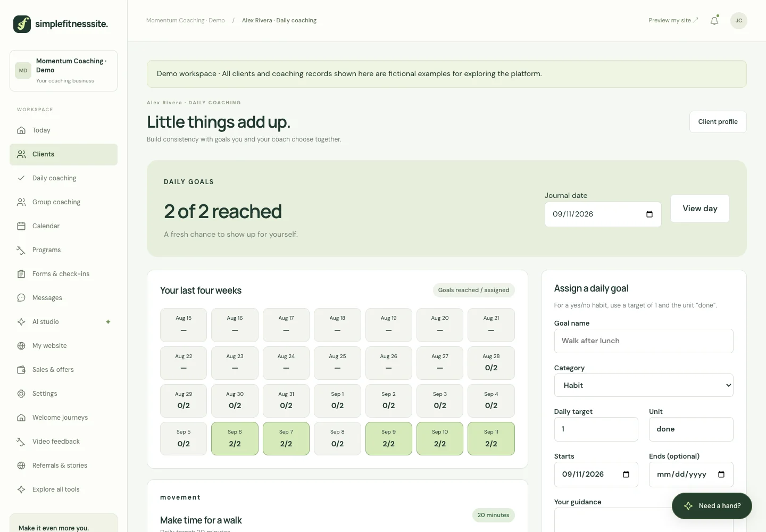Viewport: 766px width, 532px height.
Task: Click the Journal date field
Action: (x=603, y=214)
